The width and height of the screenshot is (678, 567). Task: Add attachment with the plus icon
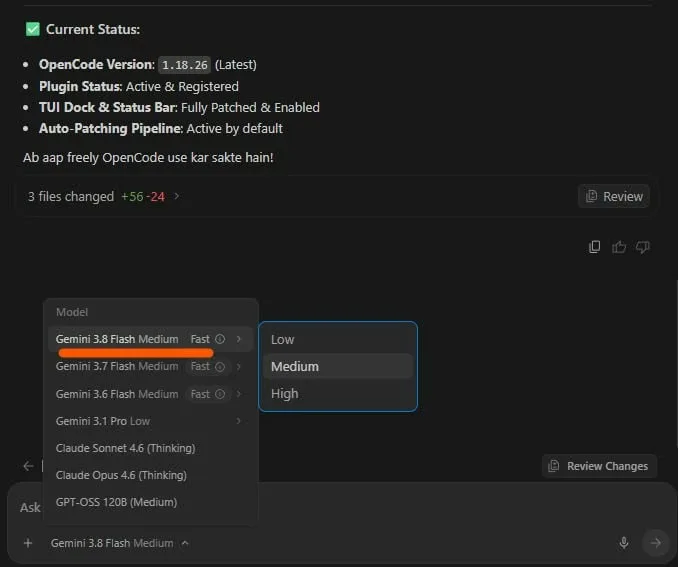(28, 543)
